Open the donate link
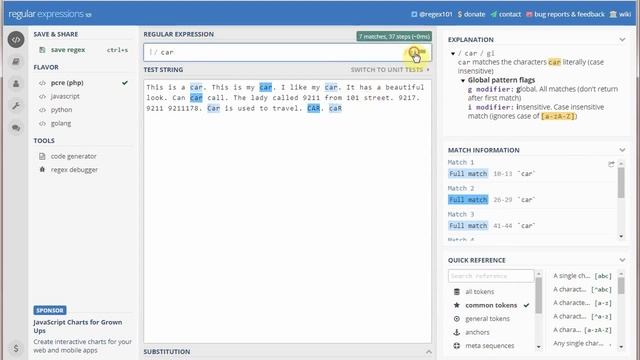Screen dimensions: 640x360 pyautogui.click(x=471, y=14)
